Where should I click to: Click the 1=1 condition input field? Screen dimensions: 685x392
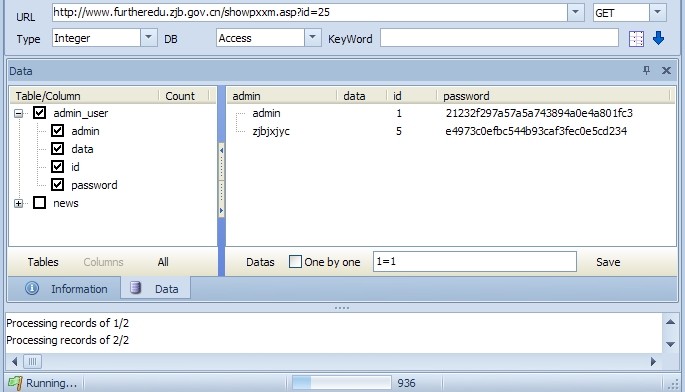tap(474, 261)
